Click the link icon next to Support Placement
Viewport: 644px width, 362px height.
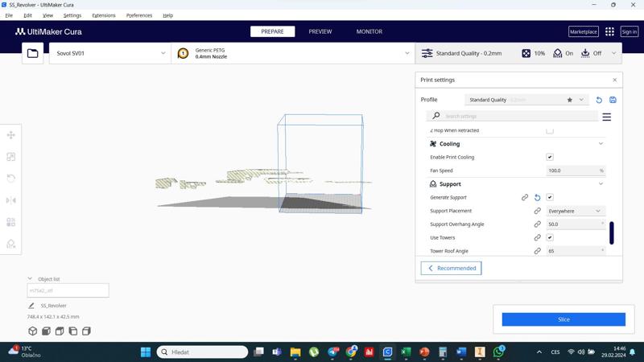pos(537,211)
